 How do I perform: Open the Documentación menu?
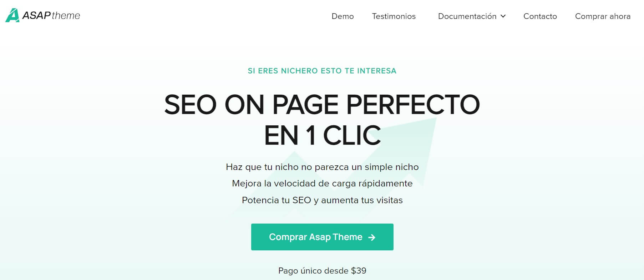(467, 16)
